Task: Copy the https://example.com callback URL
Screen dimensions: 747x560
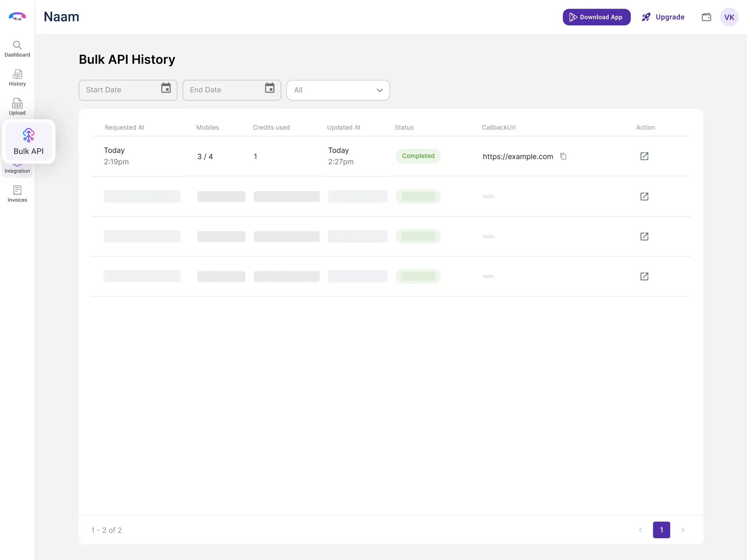Action: click(563, 156)
